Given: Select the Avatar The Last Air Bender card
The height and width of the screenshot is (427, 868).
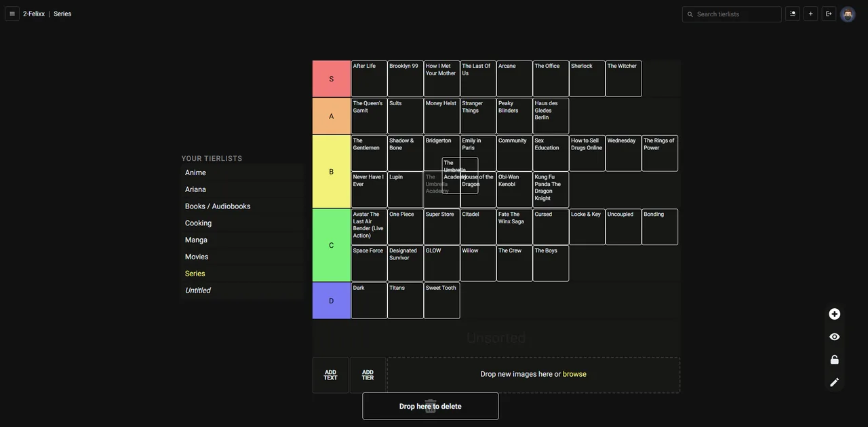Looking at the screenshot, I should [x=370, y=227].
